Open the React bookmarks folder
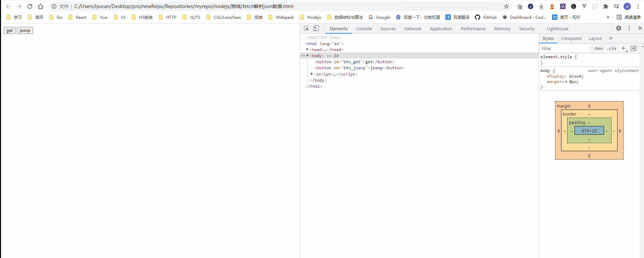 coord(78,17)
